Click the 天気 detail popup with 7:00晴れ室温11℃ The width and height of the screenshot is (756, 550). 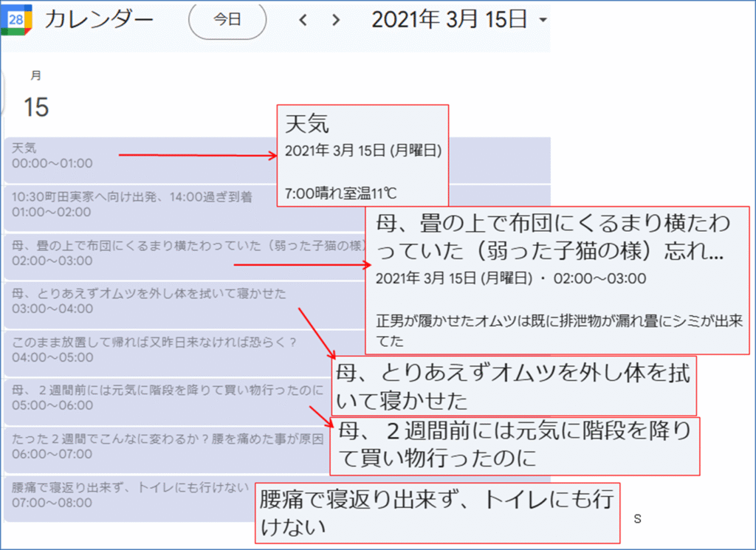coord(362,157)
